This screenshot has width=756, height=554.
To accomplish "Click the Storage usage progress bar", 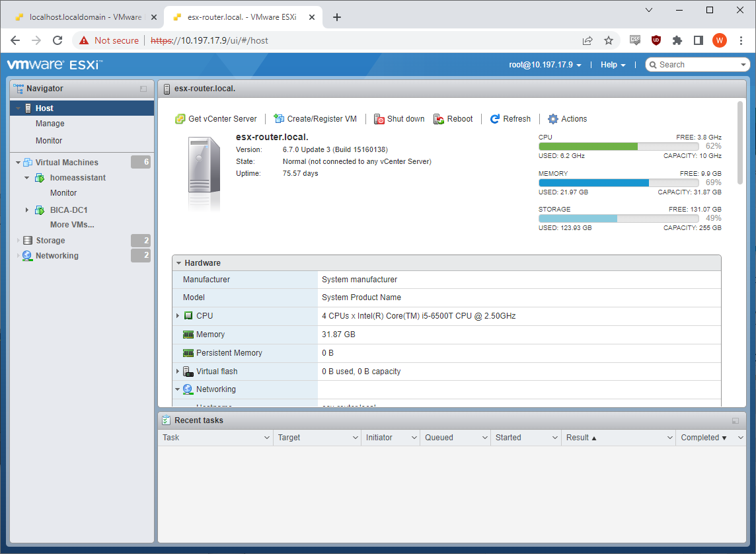I will (619, 218).
